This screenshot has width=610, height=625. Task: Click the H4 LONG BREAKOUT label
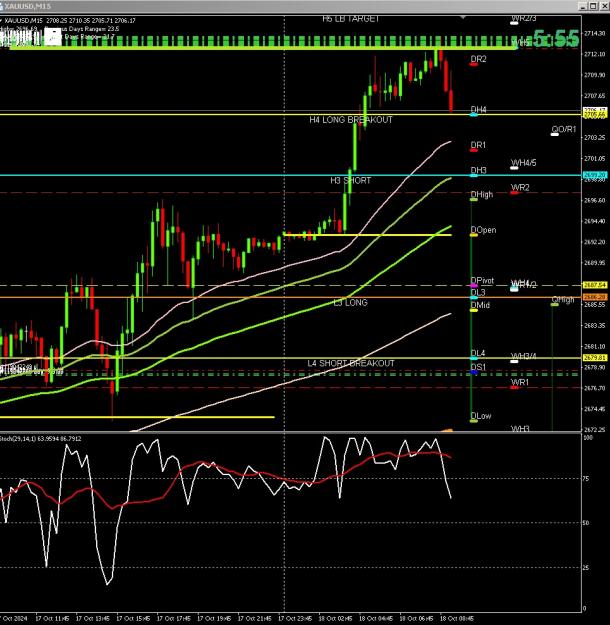click(x=351, y=120)
